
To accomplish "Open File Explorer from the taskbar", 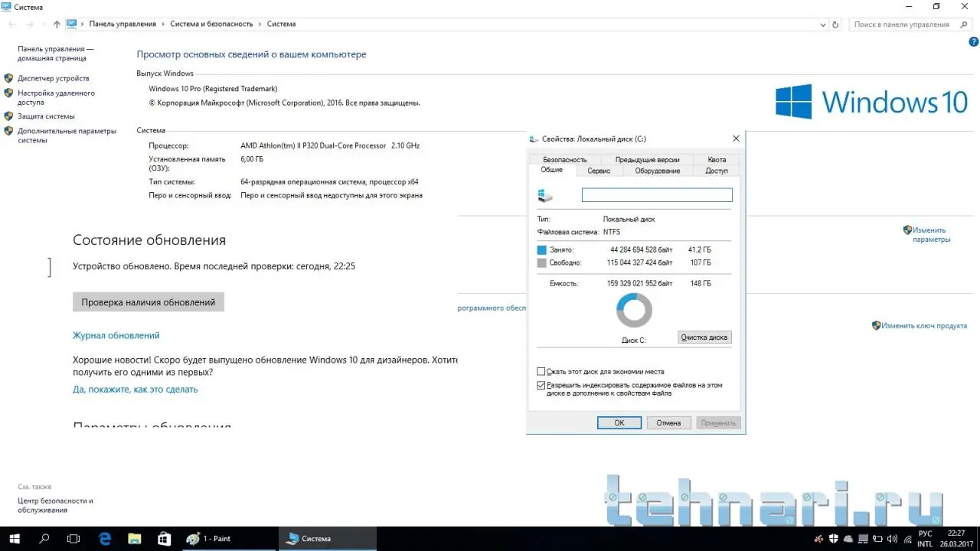I will click(134, 538).
